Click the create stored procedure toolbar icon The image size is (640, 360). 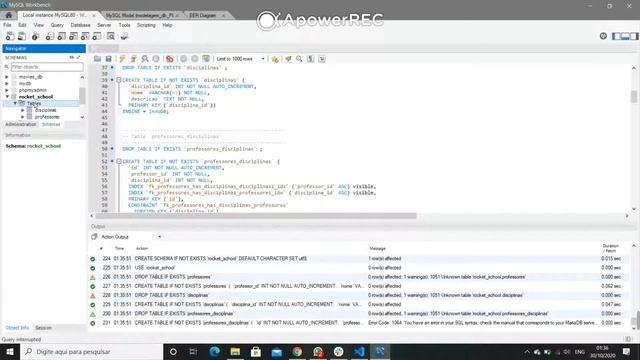85,36
